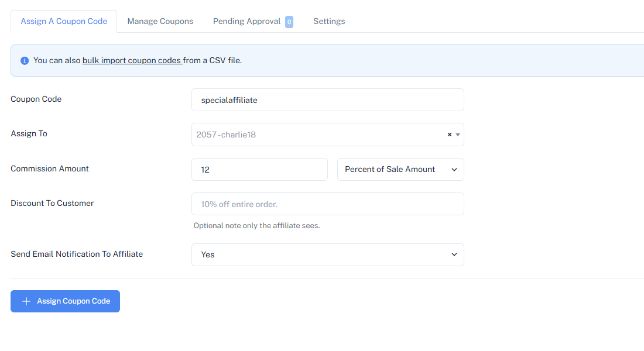Select the Commission Amount value 12 field
Viewport: 644px width, 351px height.
click(259, 169)
